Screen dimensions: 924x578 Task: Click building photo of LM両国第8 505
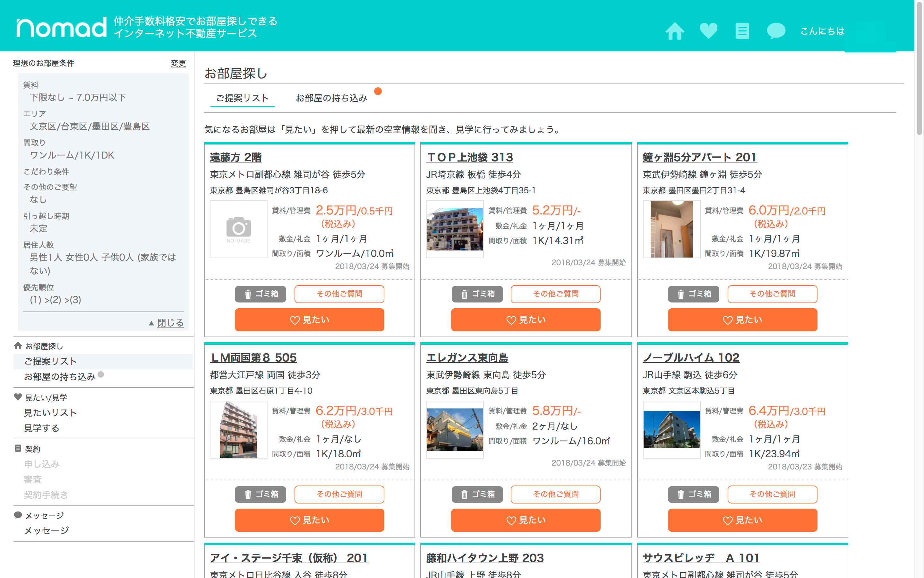click(x=239, y=430)
